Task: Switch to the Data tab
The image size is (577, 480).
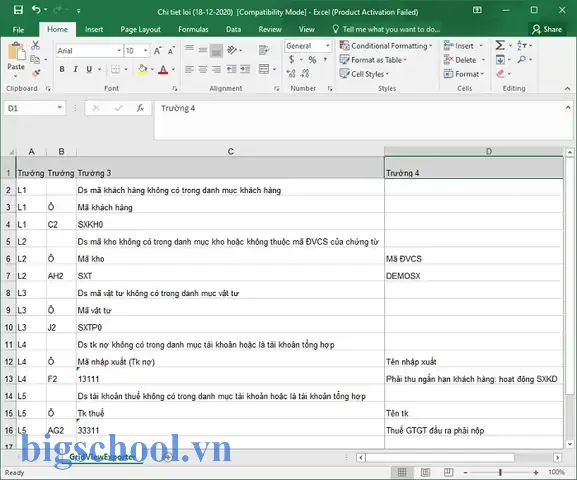Action: tap(233, 29)
